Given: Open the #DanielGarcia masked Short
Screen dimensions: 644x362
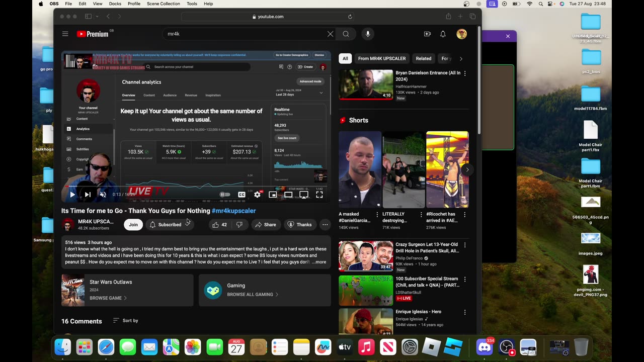Looking at the screenshot, I should [x=360, y=169].
